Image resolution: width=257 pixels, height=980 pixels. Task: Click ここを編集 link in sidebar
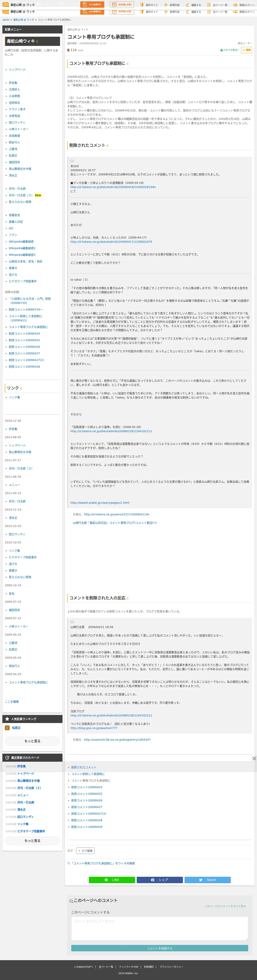click(12, 702)
